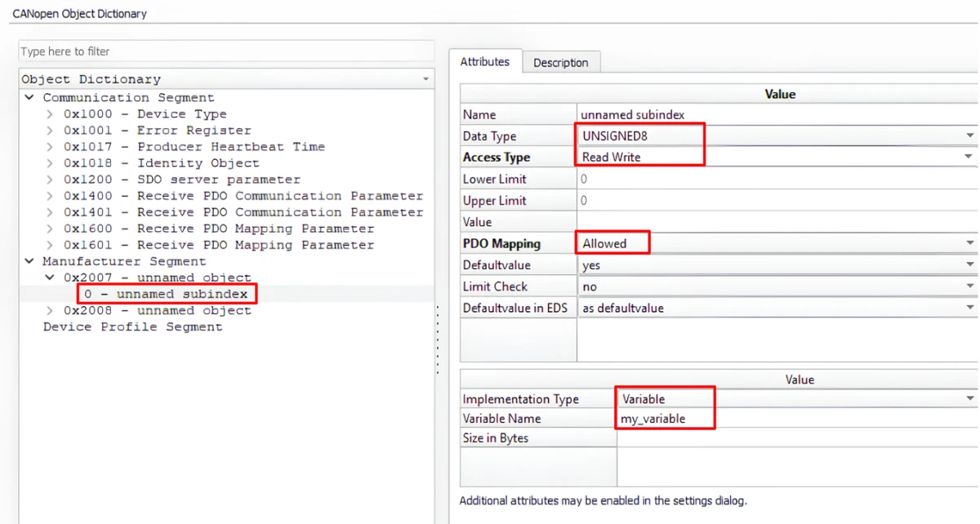Viewport: 980px width, 524px height.
Task: Click the 'PDO Mapping' attribute label
Action: (501, 243)
